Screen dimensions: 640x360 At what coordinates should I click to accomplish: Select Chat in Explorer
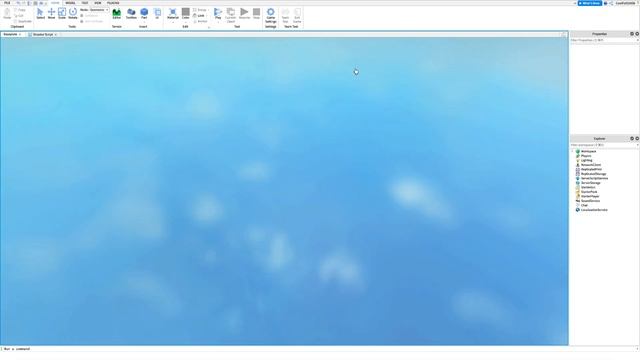point(584,205)
